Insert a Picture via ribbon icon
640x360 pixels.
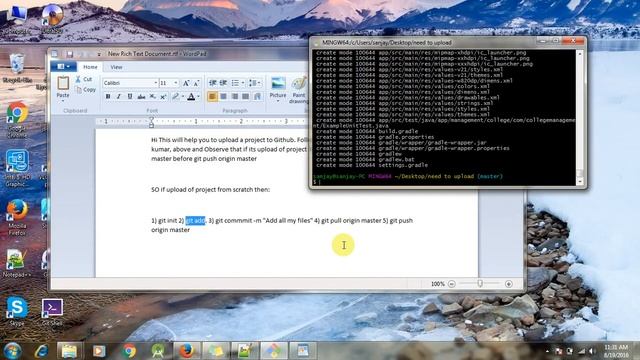point(278,83)
